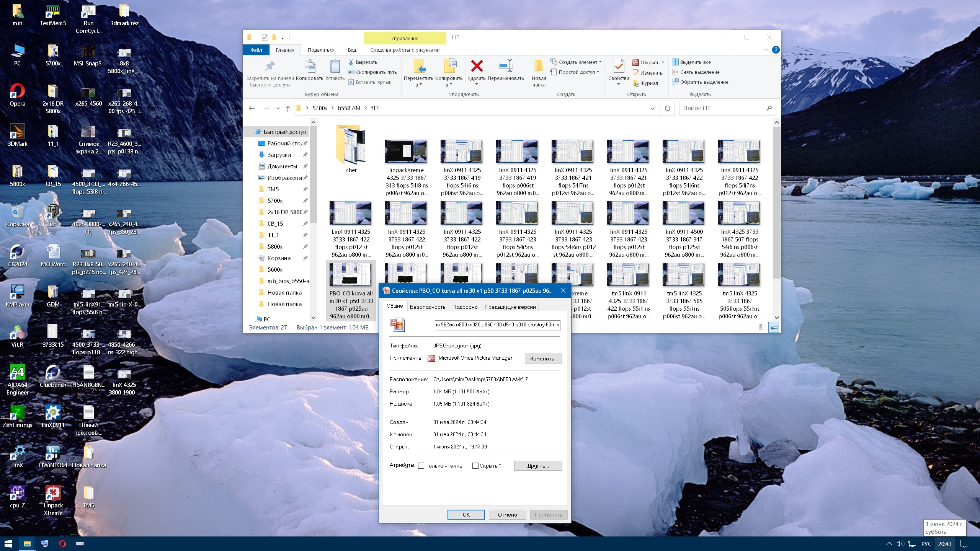Enable the read-only attribute checkbox
The height and width of the screenshot is (551, 980).
(421, 466)
